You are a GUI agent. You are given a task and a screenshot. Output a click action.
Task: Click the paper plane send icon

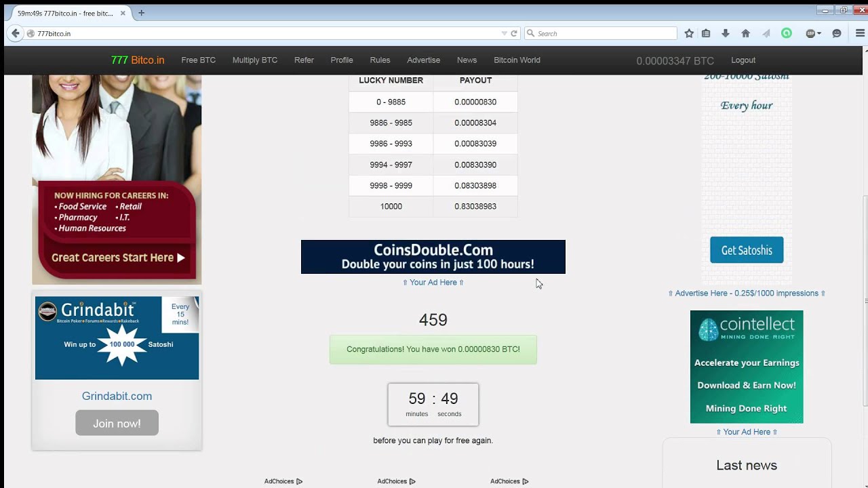766,33
